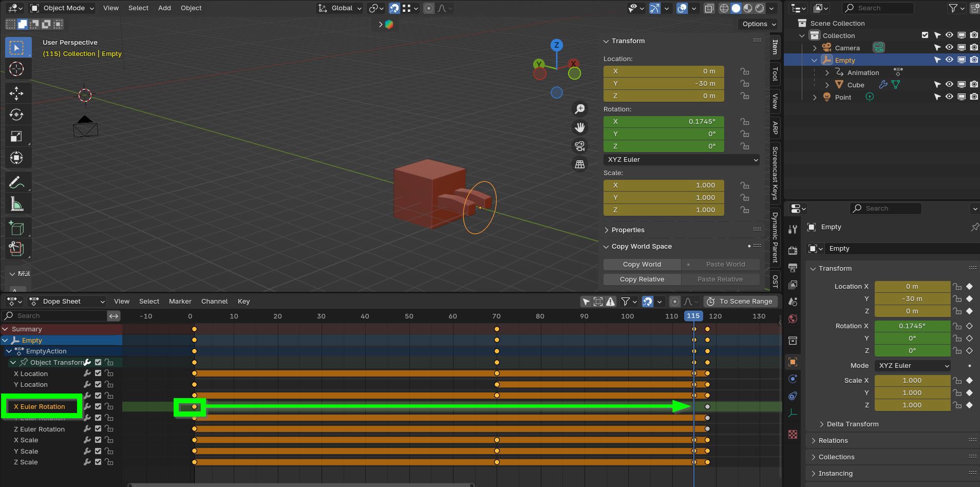Click the Copy Relative button
Image resolution: width=980 pixels, height=487 pixels.
pos(642,279)
